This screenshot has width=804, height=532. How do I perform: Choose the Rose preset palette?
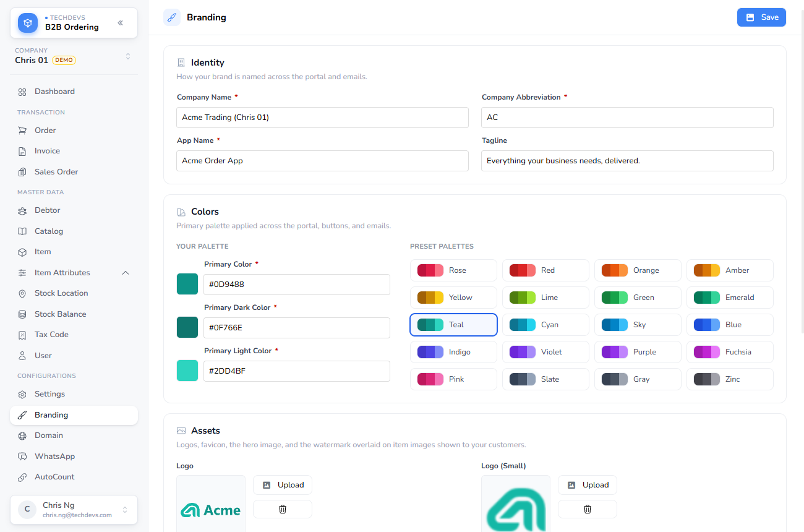[453, 270]
